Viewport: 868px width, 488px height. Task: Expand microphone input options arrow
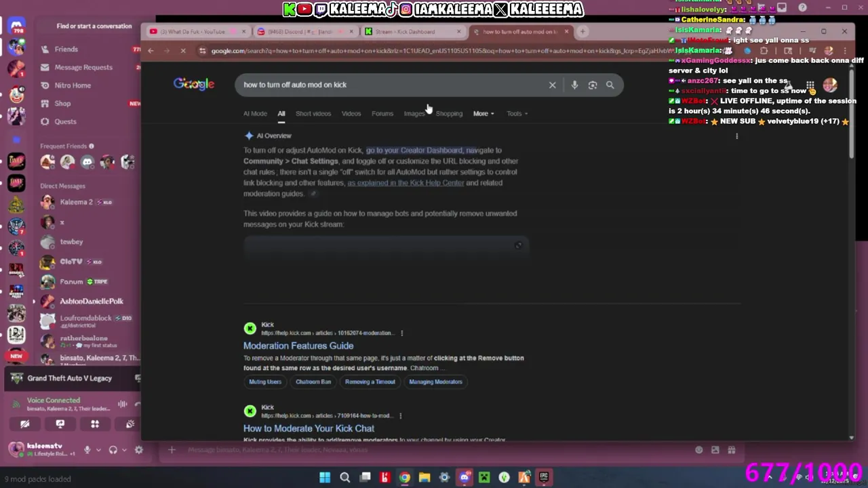click(98, 449)
